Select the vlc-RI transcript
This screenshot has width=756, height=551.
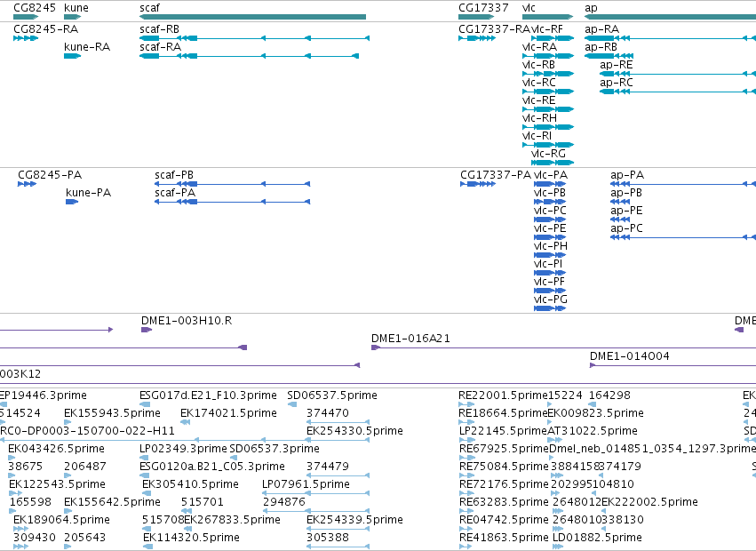point(548,145)
